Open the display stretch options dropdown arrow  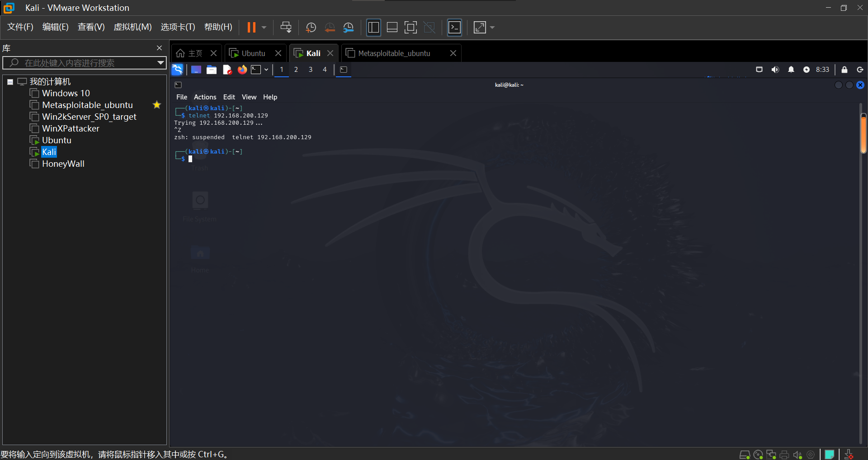(492, 28)
